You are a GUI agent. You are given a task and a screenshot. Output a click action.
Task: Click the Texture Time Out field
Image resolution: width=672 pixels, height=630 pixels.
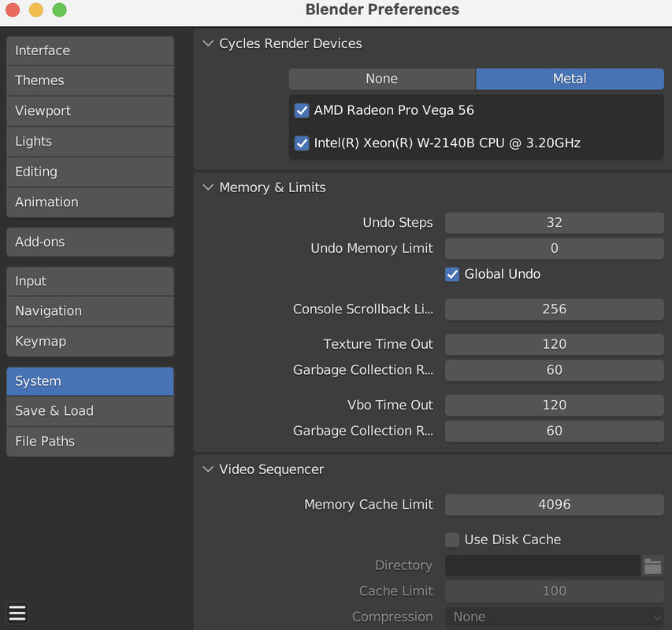[554, 344]
